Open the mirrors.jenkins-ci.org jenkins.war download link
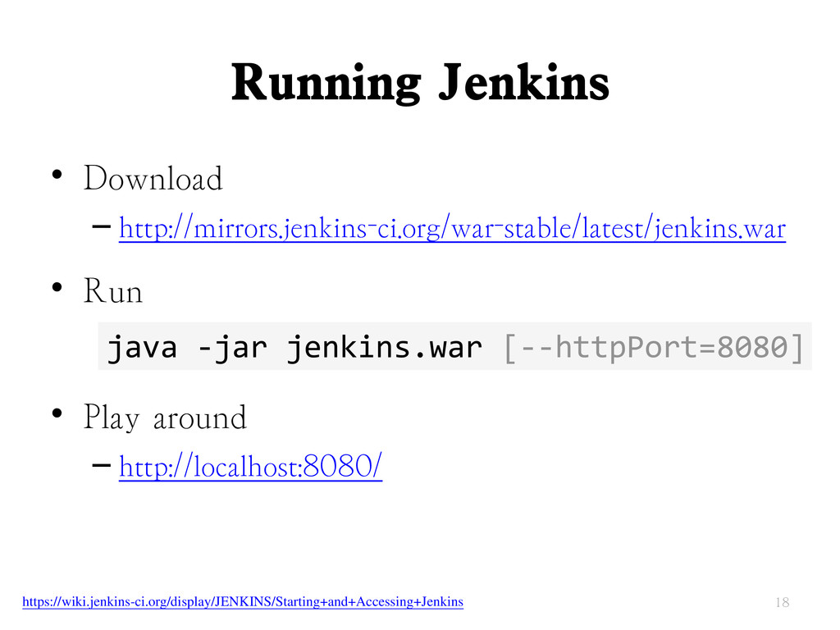 click(x=452, y=229)
